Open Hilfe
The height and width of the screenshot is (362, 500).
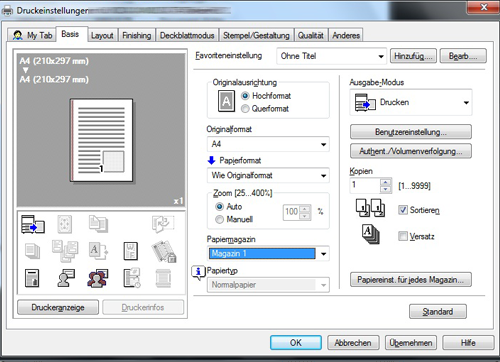468,343
